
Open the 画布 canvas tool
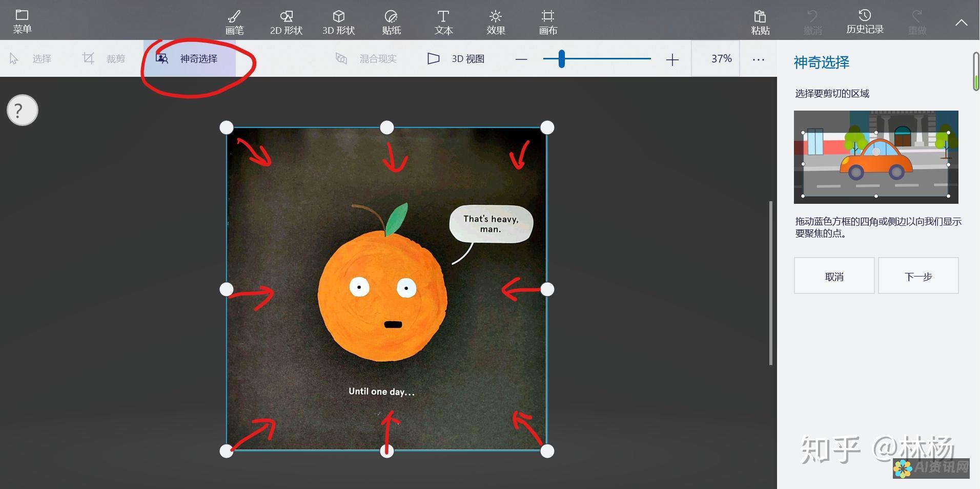click(x=548, y=23)
